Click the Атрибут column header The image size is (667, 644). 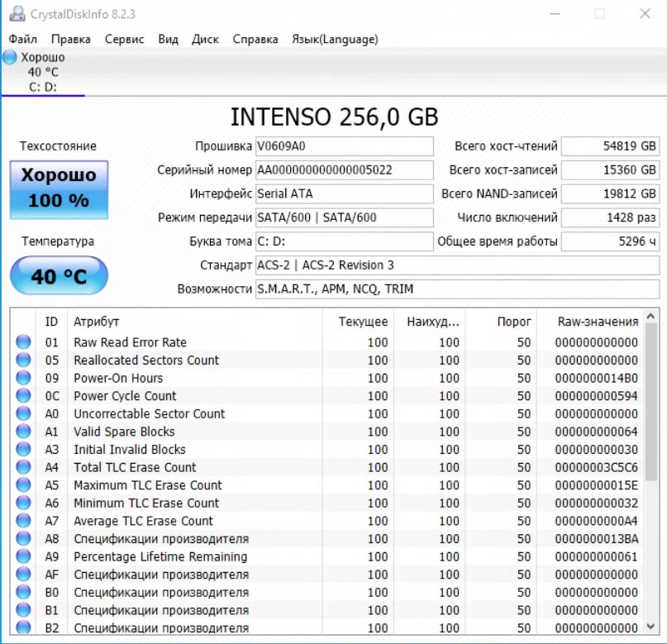click(97, 322)
